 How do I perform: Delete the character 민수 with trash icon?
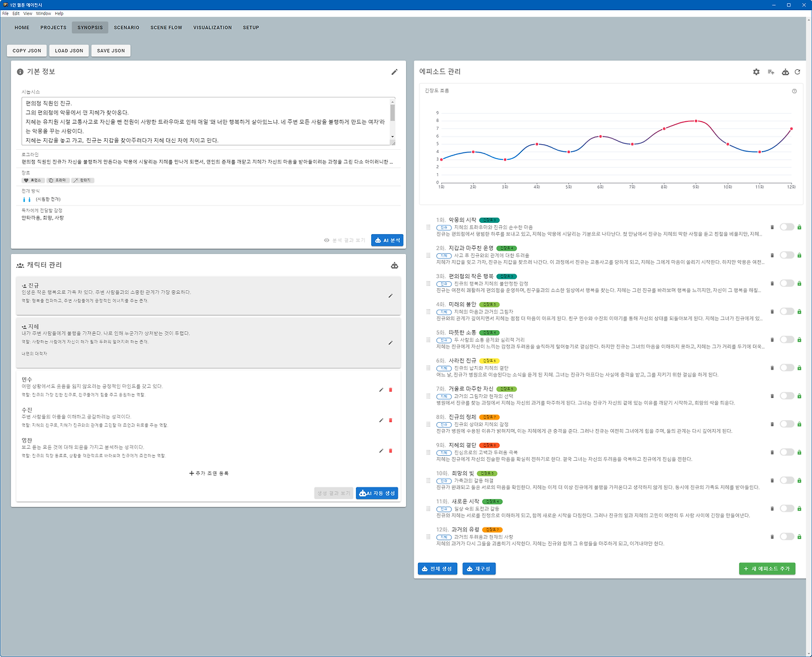pos(390,390)
